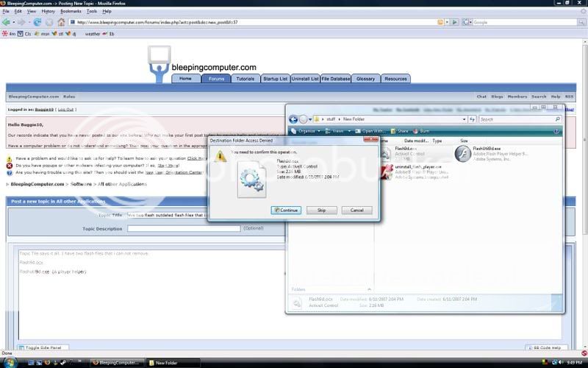Open the 'Eb' bookmark
The height and width of the screenshot is (368, 588).
(x=108, y=34)
